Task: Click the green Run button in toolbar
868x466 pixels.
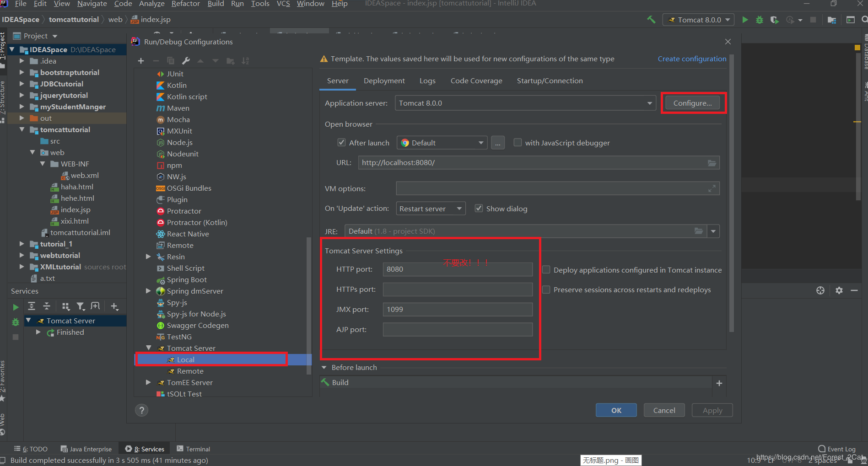Action: (x=745, y=20)
